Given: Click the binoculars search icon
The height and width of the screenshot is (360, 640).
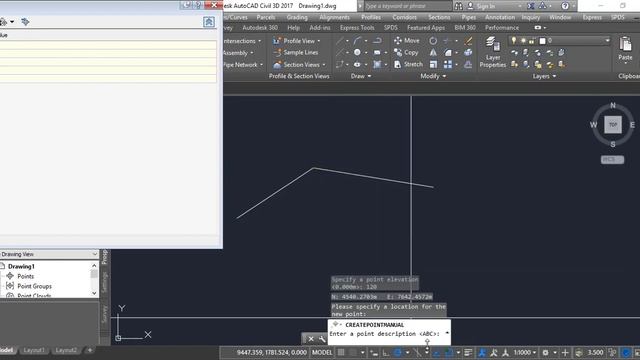Looking at the screenshot, I should (459, 6).
